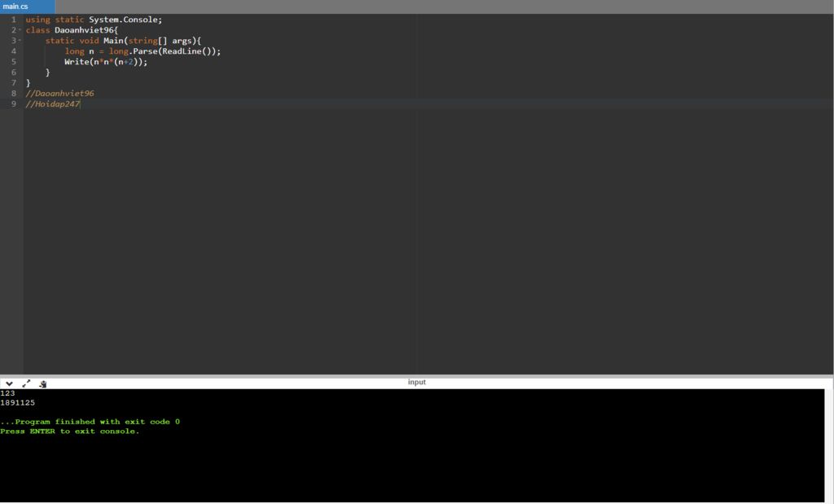Click the closing brace on line 7
This screenshot has height=504, width=834.
tap(29, 82)
